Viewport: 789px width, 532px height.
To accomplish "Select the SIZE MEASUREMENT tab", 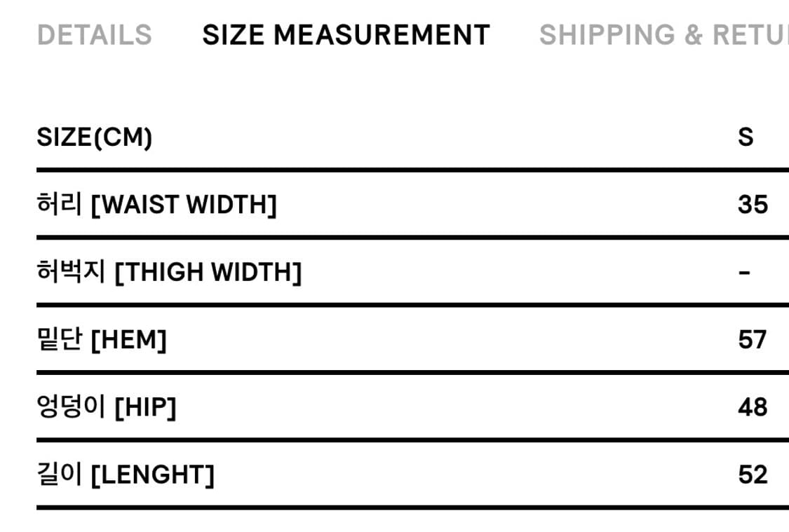I will coord(346,34).
